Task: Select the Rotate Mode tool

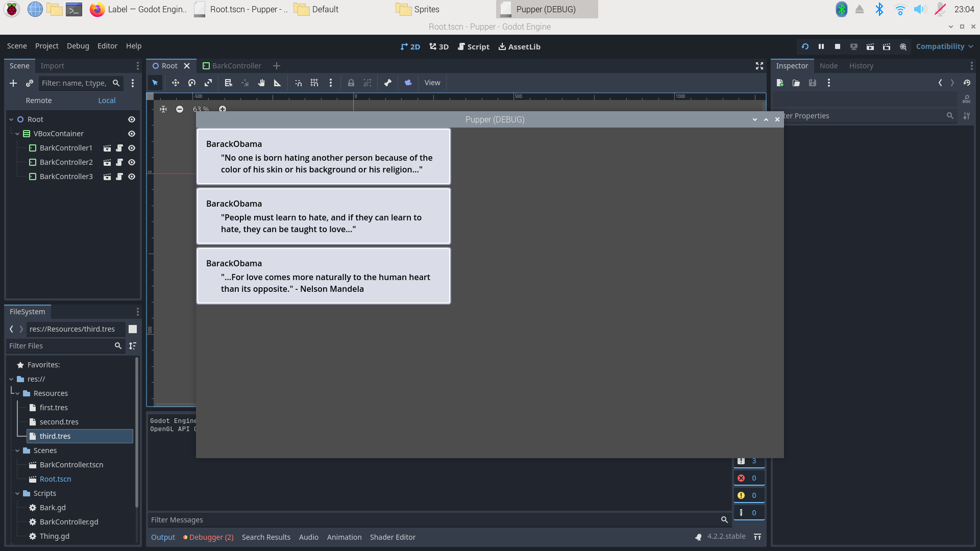Action: click(x=192, y=83)
